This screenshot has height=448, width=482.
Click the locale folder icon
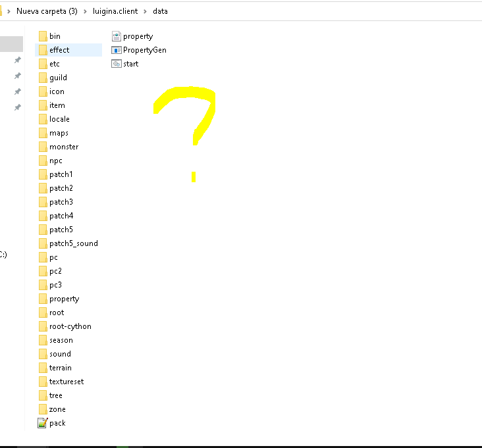pyautogui.click(x=43, y=119)
